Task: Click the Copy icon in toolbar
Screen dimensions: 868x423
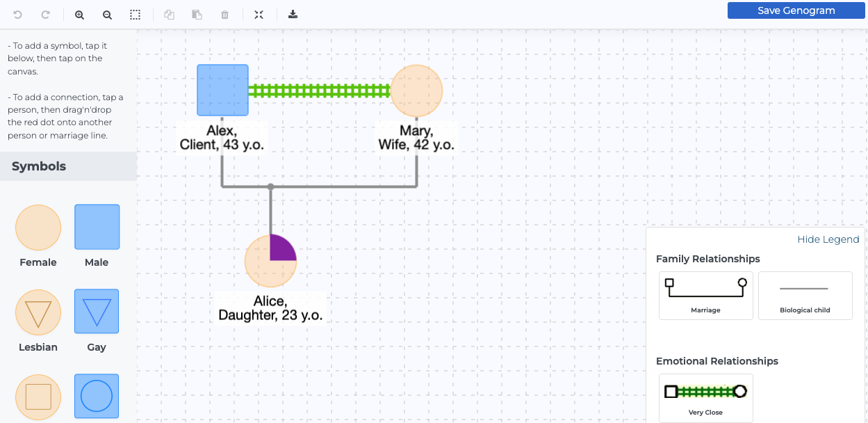Action: [169, 15]
